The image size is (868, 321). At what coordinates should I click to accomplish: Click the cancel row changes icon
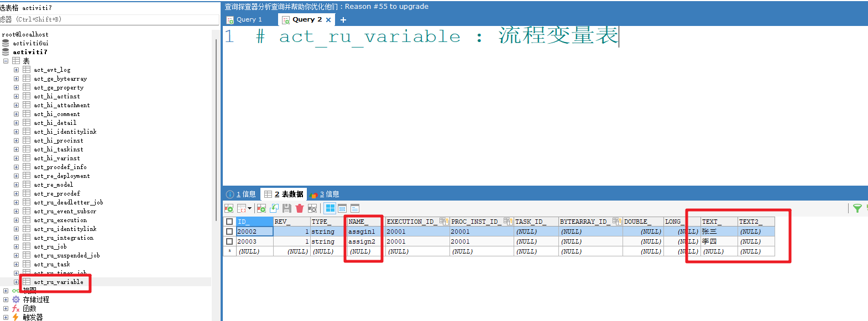[x=312, y=208]
